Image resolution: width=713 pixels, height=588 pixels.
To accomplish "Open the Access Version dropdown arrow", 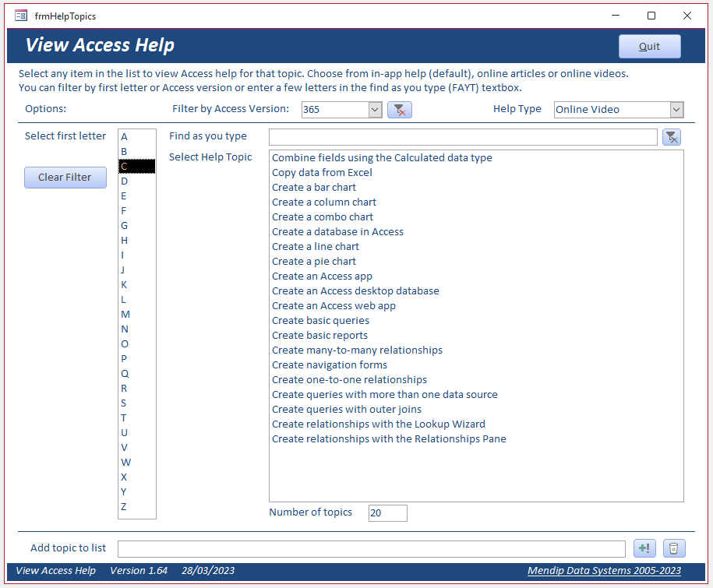I will [375, 110].
